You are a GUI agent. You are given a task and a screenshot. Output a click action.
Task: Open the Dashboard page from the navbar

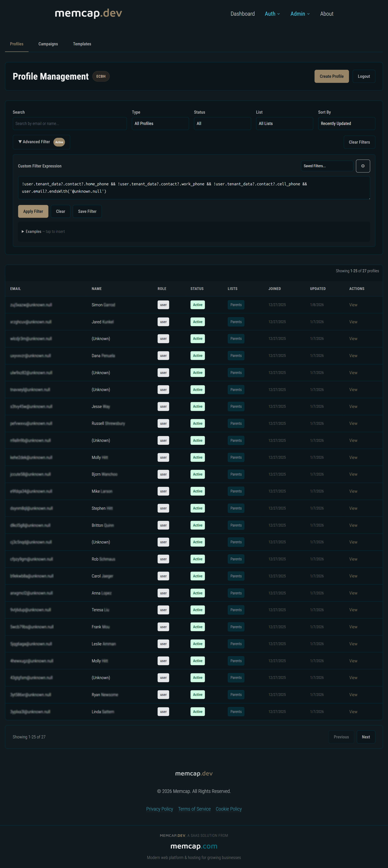pyautogui.click(x=242, y=13)
